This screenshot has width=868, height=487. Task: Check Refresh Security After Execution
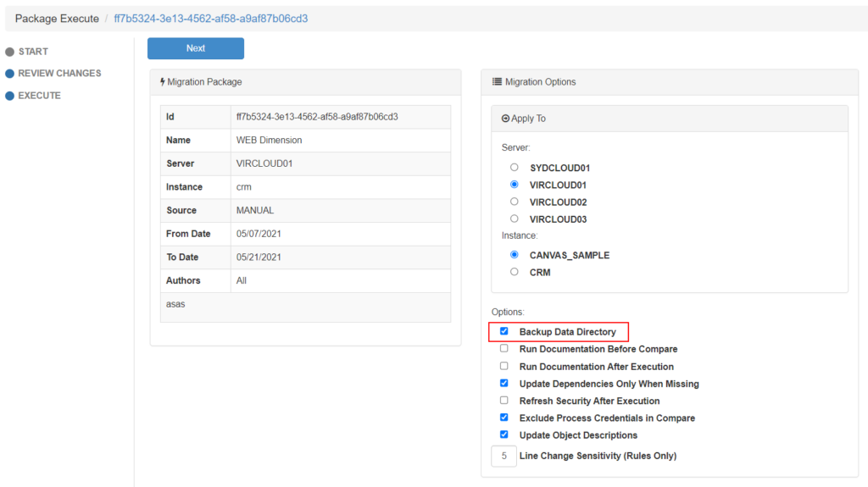click(x=504, y=400)
